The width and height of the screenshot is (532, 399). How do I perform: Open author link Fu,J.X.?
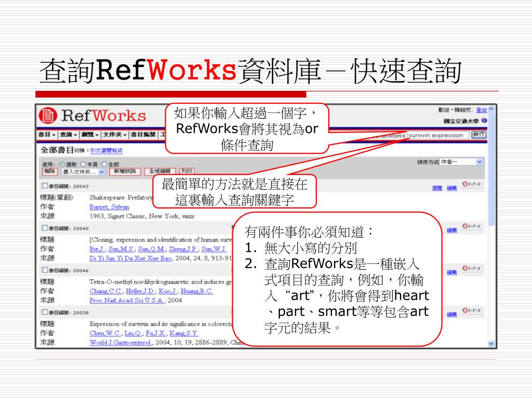(155, 333)
